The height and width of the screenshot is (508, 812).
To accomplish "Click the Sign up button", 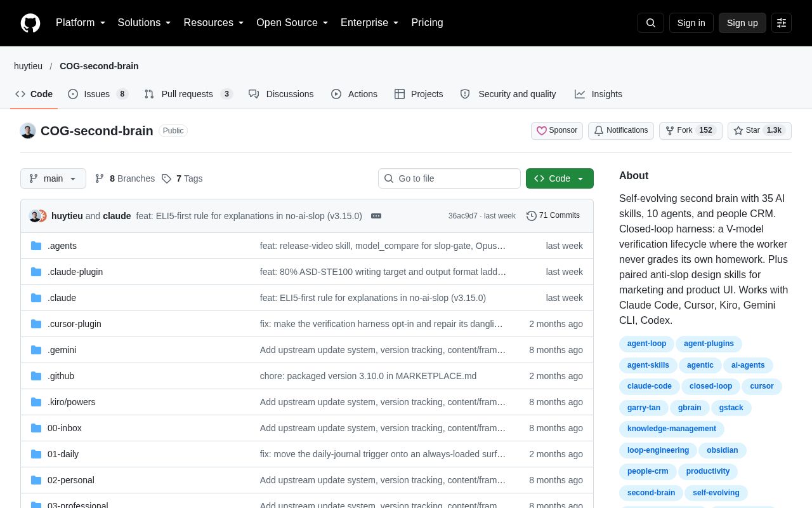I will click(x=742, y=23).
